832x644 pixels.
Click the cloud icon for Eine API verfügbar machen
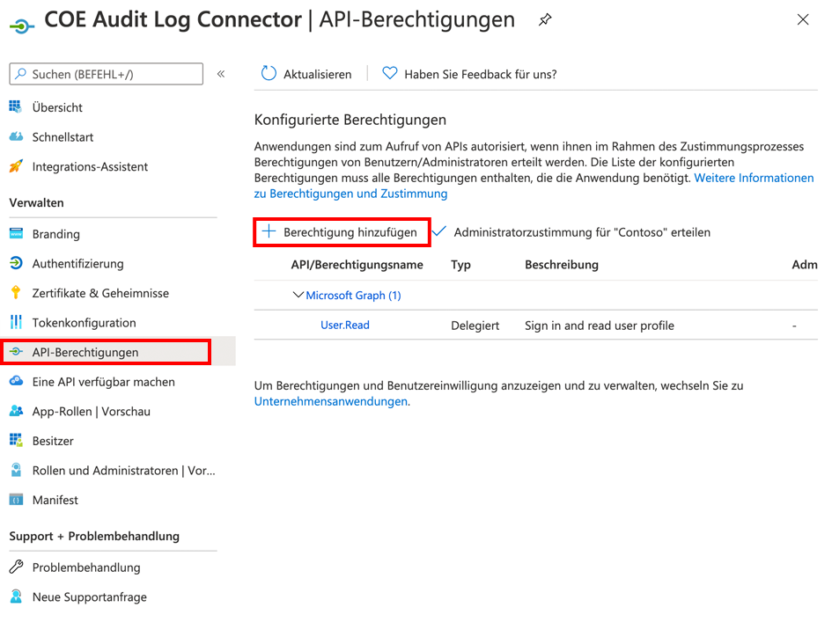click(16, 381)
